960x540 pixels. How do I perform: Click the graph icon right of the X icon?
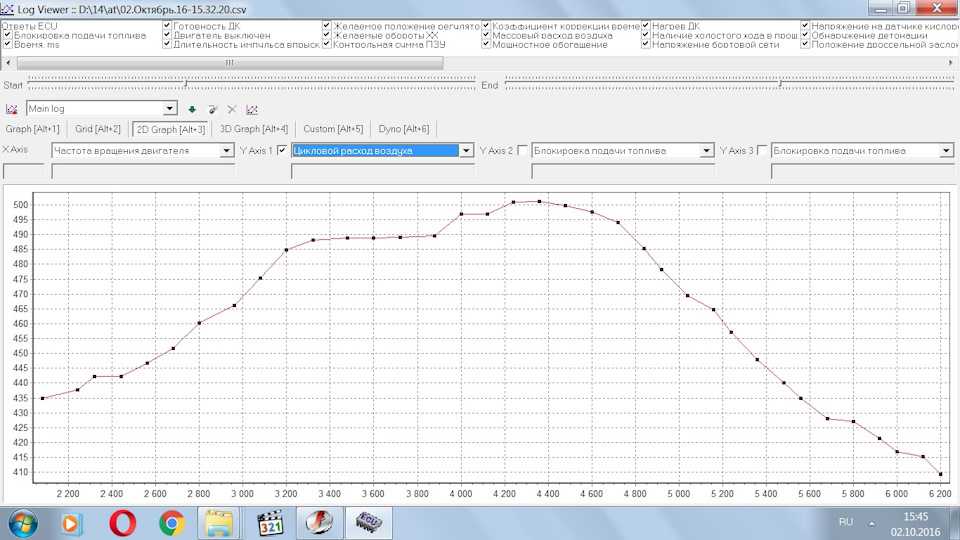click(252, 109)
